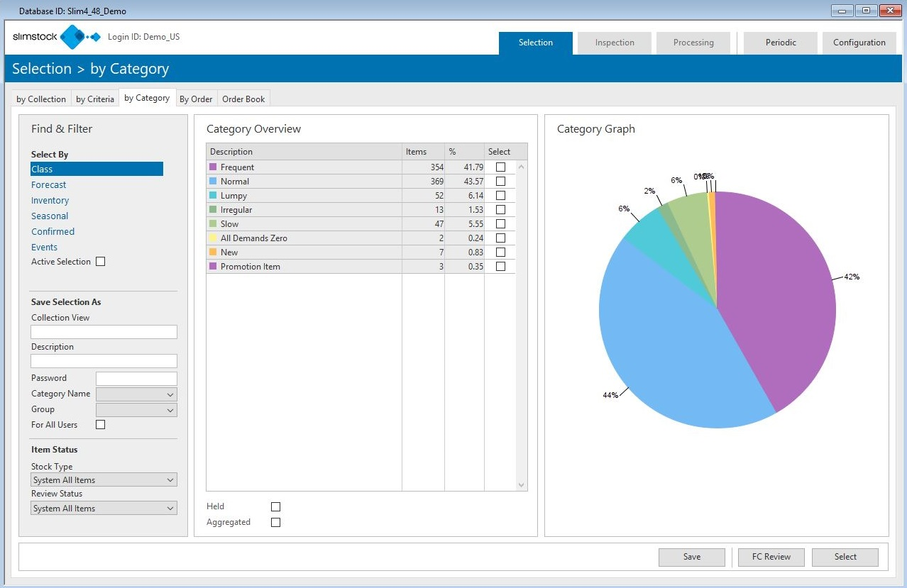
Task: Open the by Criteria tab
Action: [95, 99]
